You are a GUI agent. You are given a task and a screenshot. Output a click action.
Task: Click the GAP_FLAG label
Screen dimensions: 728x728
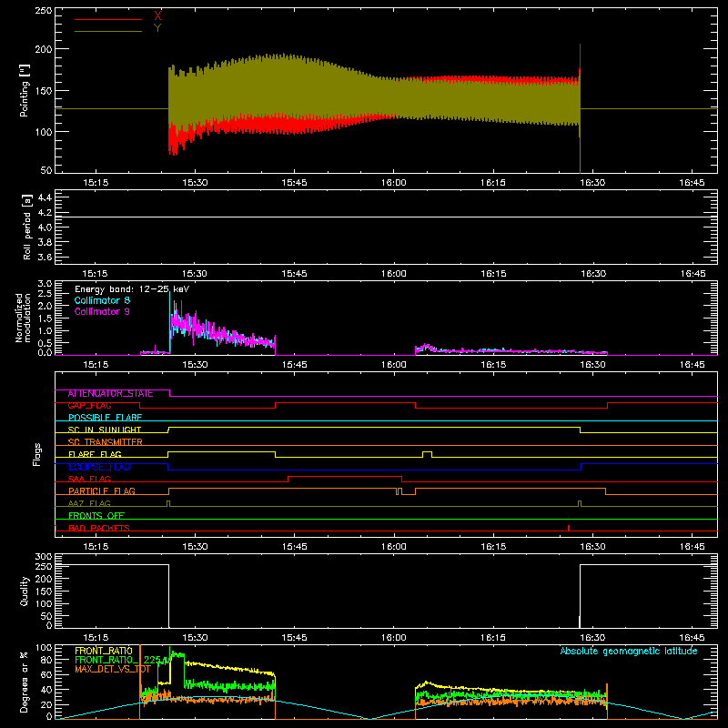coord(89,406)
